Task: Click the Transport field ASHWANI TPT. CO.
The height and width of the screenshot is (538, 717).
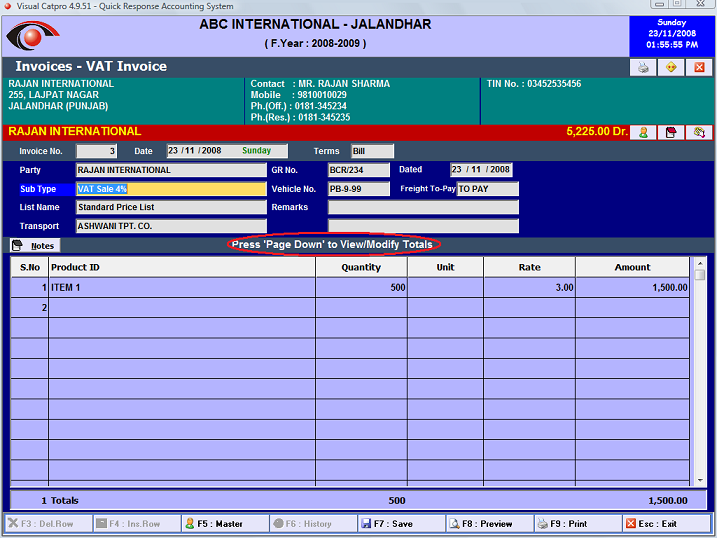Action: coord(171,226)
